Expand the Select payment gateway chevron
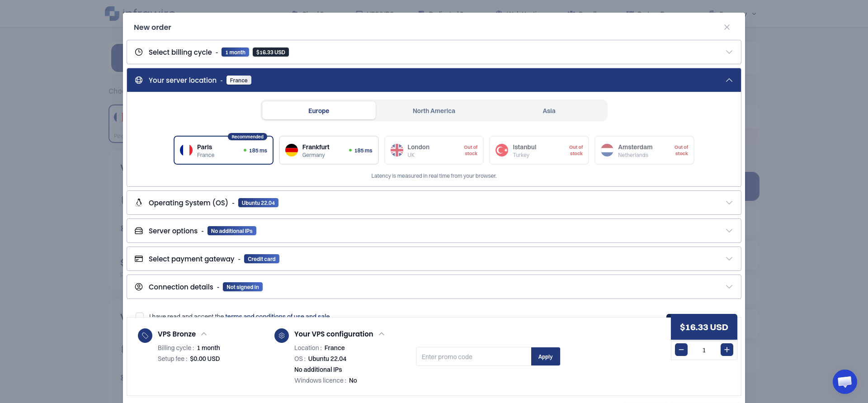The height and width of the screenshot is (403, 868). (x=729, y=259)
